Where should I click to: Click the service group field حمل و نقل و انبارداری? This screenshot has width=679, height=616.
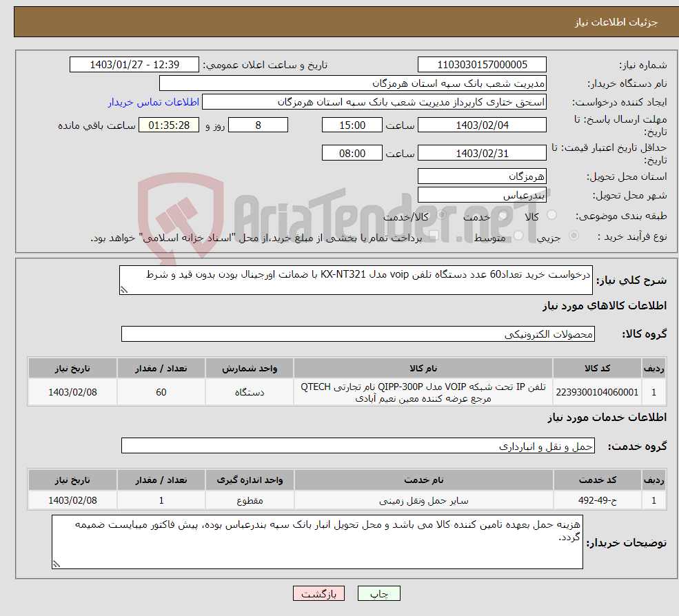click(358, 445)
